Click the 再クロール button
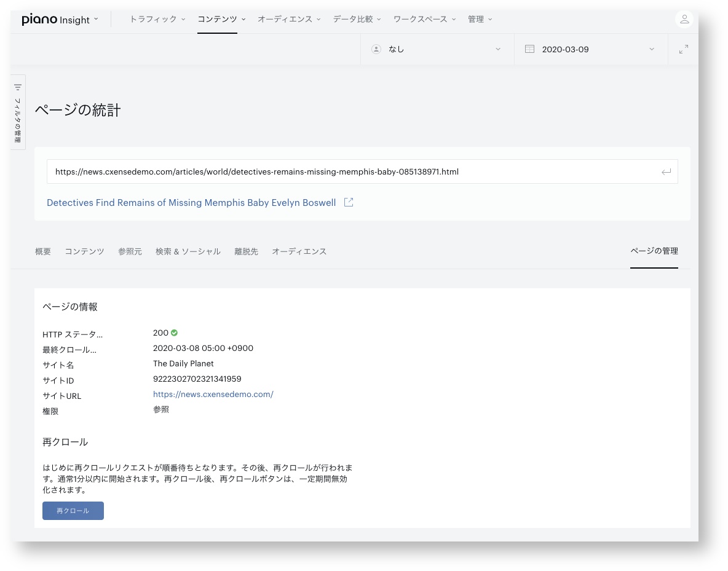728x571 pixels. click(73, 511)
